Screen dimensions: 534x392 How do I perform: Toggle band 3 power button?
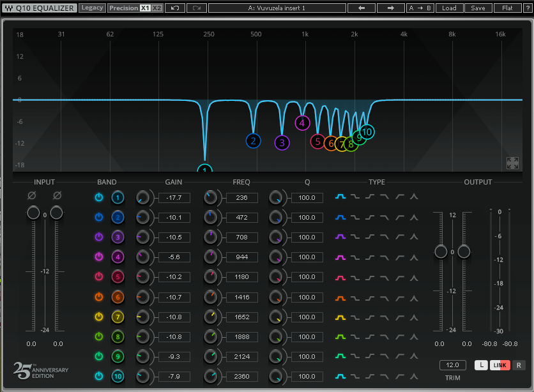pos(99,237)
